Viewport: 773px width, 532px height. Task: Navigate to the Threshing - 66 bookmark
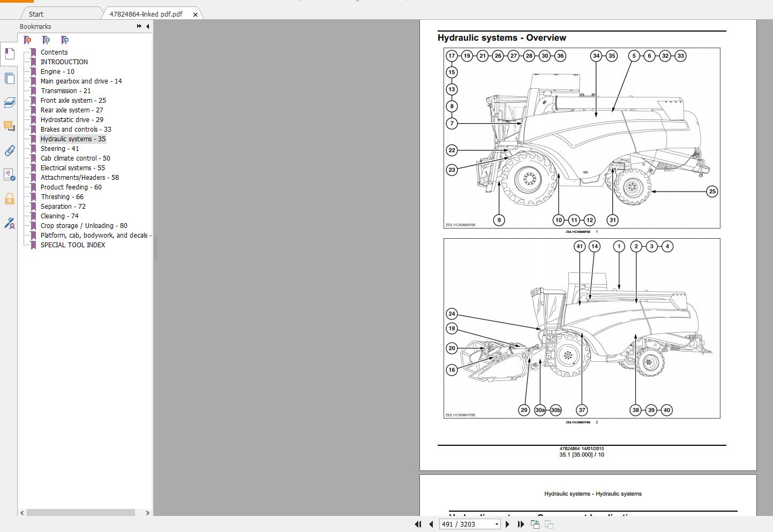click(x=62, y=196)
